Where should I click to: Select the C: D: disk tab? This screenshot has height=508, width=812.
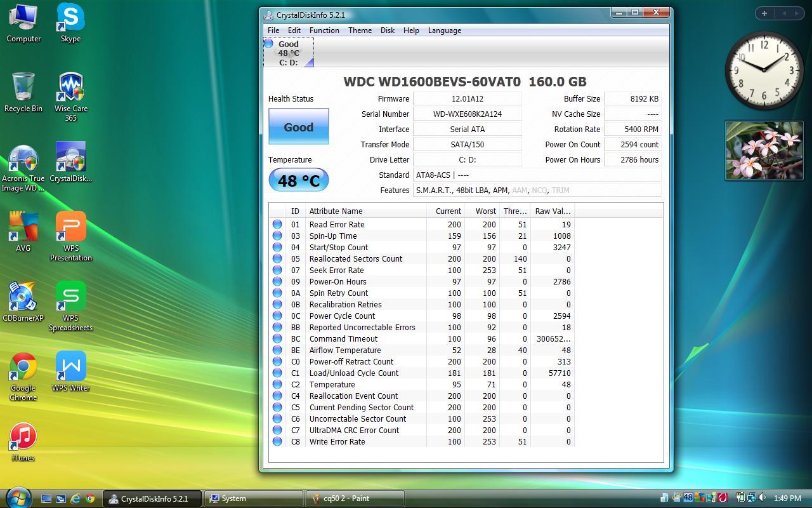(289, 53)
